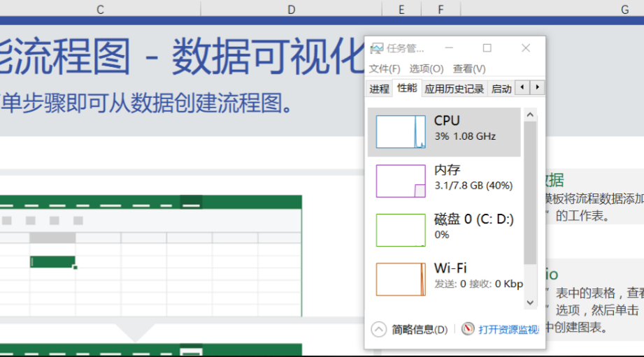The image size is (644, 357).
Task: Open the 选项(O) menu
Action: click(x=427, y=68)
